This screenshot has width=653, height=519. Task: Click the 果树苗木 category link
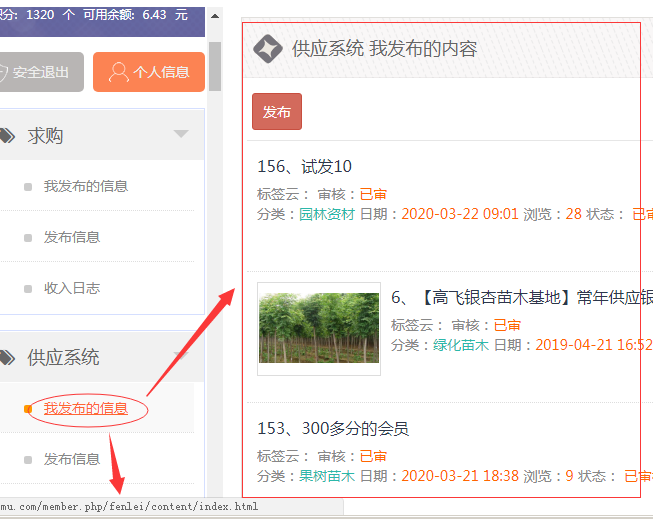[327, 476]
